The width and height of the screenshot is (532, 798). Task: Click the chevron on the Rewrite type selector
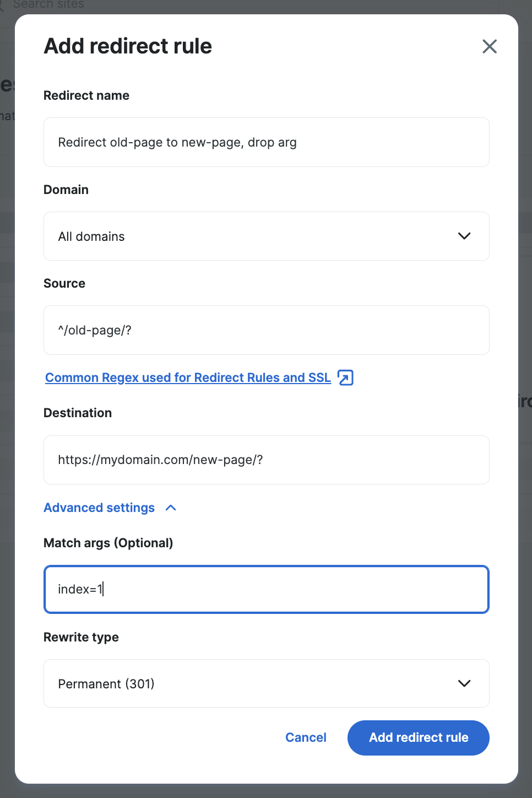coord(464,683)
